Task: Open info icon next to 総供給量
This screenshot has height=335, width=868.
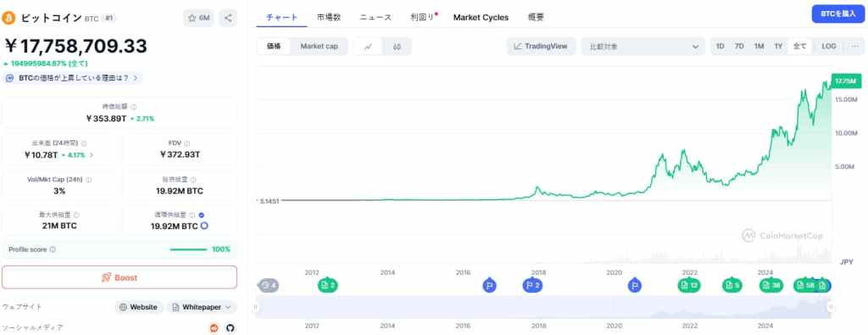Action: [x=192, y=180]
